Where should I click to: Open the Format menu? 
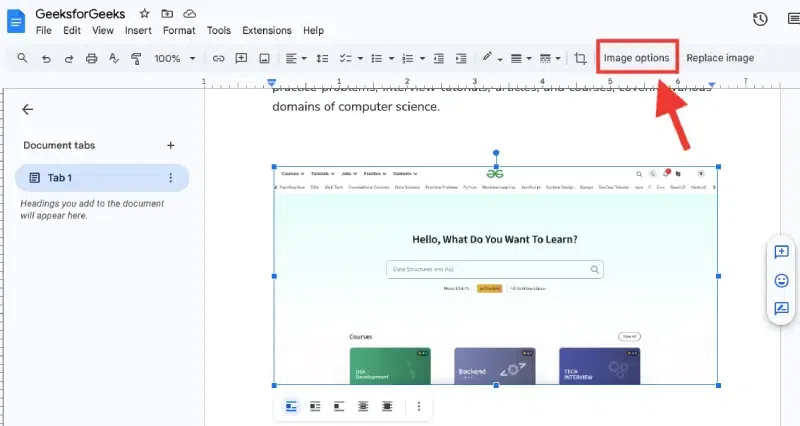pyautogui.click(x=179, y=31)
